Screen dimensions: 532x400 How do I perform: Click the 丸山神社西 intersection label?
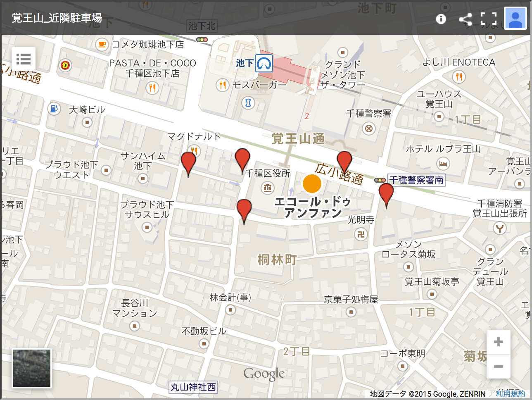tap(193, 387)
